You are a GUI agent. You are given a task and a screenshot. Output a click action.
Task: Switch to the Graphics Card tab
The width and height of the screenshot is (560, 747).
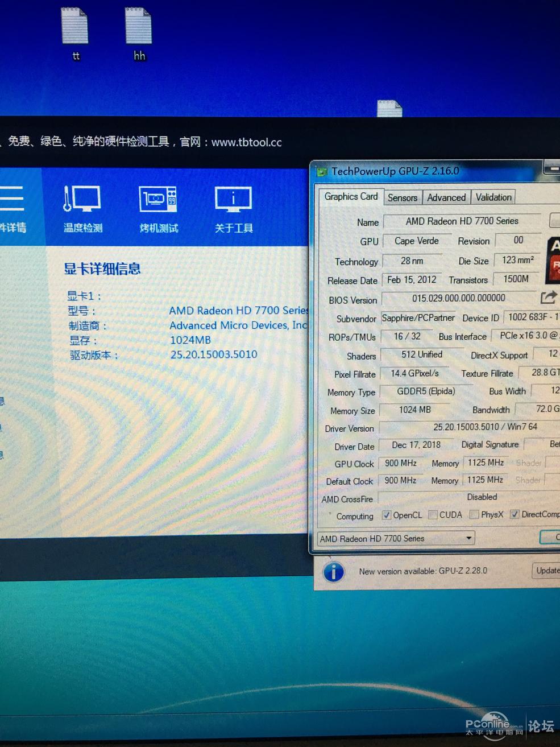click(x=351, y=197)
